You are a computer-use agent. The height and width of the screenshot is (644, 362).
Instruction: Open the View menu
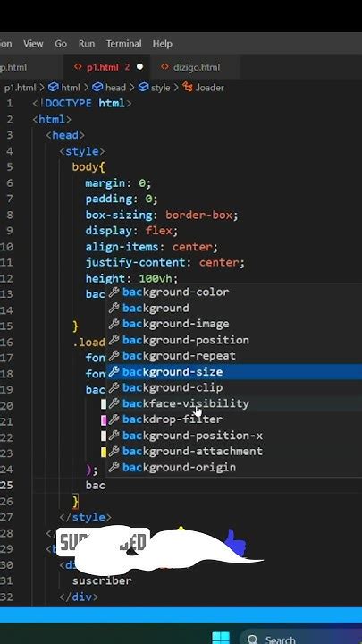pos(33,44)
